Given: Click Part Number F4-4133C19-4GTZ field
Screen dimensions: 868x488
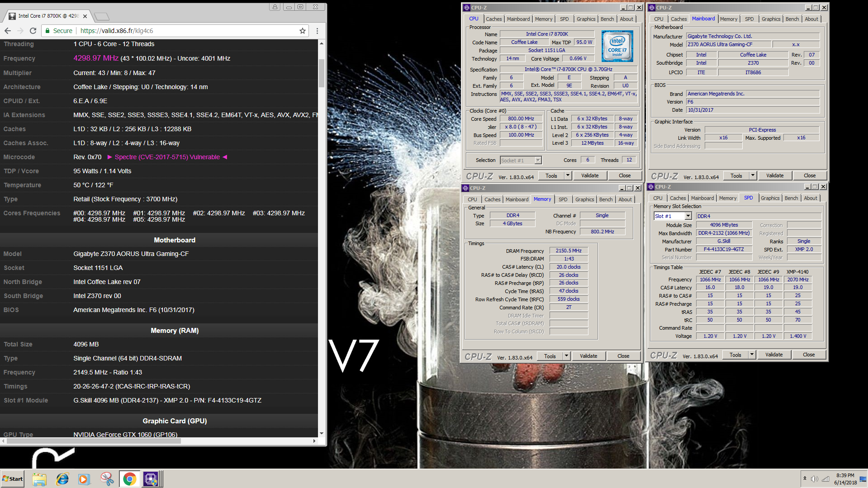Looking at the screenshot, I should 724,249.
